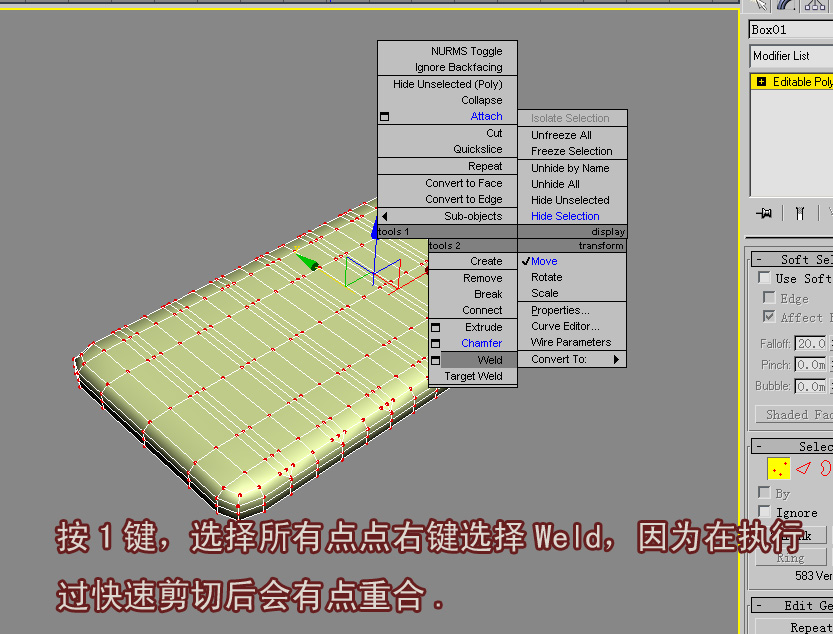Choose Unhide by Name

[x=570, y=168]
